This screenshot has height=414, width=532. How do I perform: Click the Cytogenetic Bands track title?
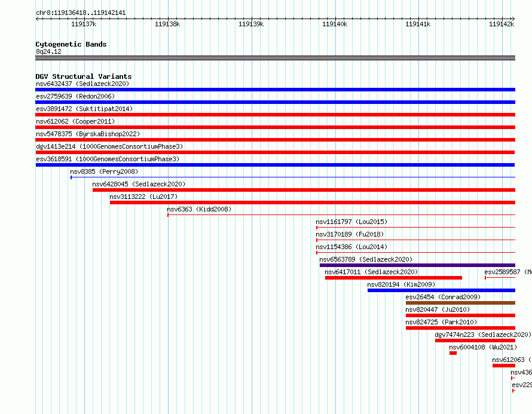[x=71, y=44]
